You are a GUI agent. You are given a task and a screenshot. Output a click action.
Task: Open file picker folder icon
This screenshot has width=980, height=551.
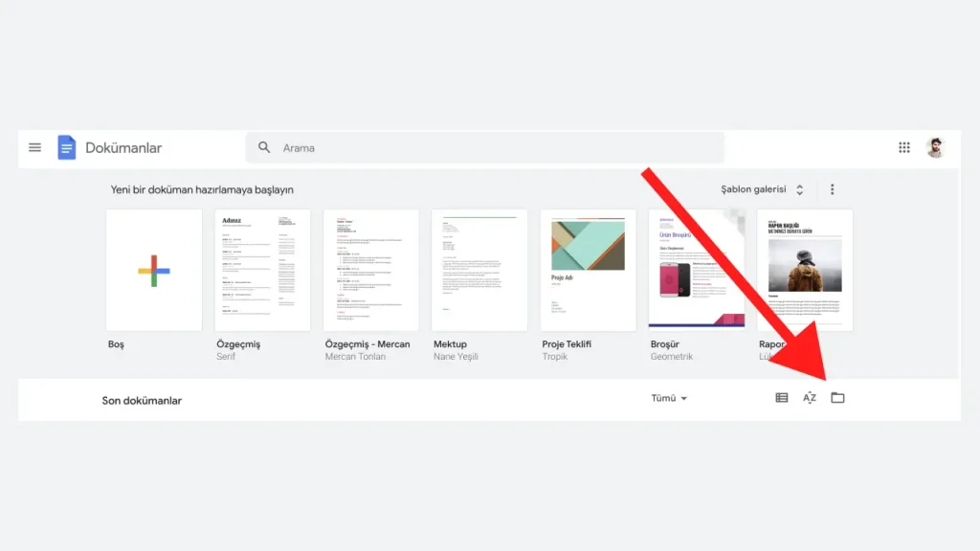click(x=837, y=397)
